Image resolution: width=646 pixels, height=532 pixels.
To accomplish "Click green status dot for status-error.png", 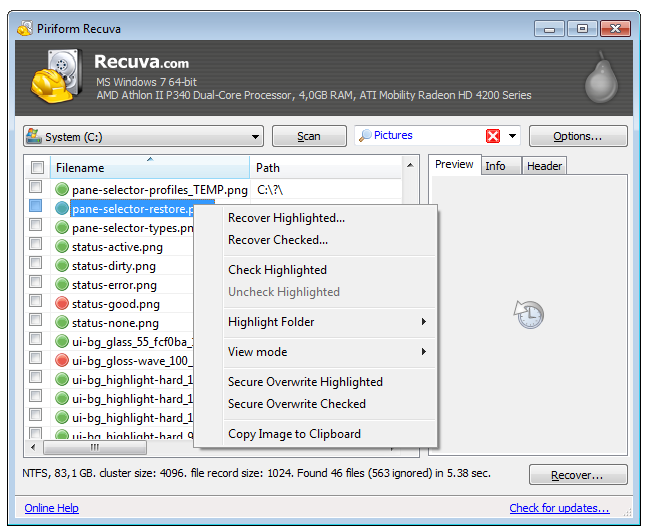I will (62, 284).
